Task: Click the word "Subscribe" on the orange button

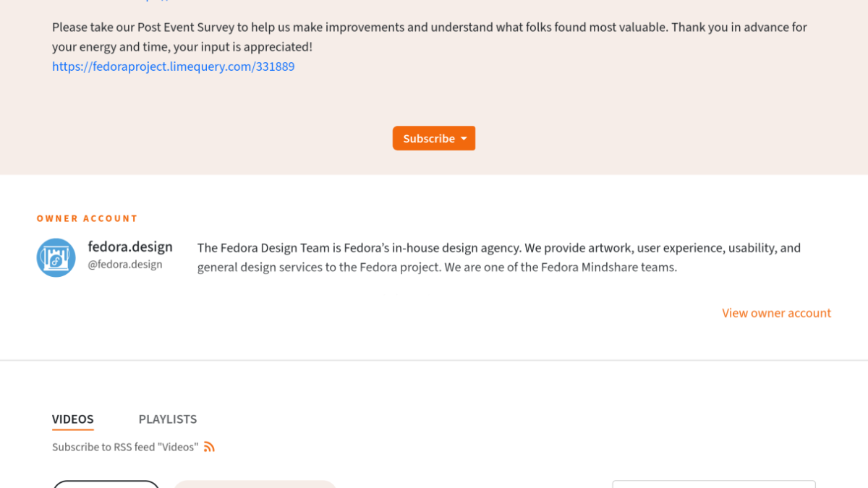Action: tap(429, 139)
